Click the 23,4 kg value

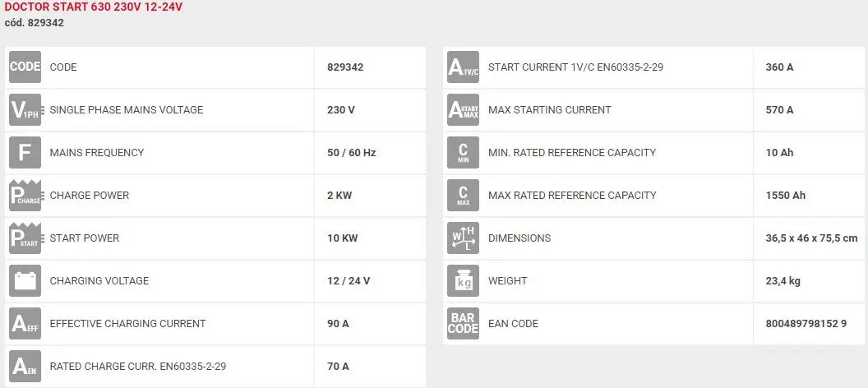pos(783,280)
